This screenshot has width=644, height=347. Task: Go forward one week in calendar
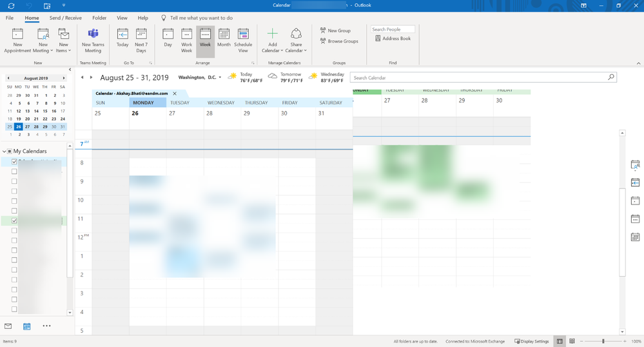[x=91, y=77]
